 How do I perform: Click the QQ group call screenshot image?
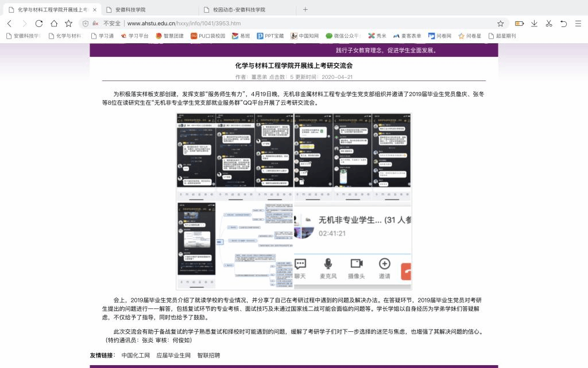[x=352, y=247]
